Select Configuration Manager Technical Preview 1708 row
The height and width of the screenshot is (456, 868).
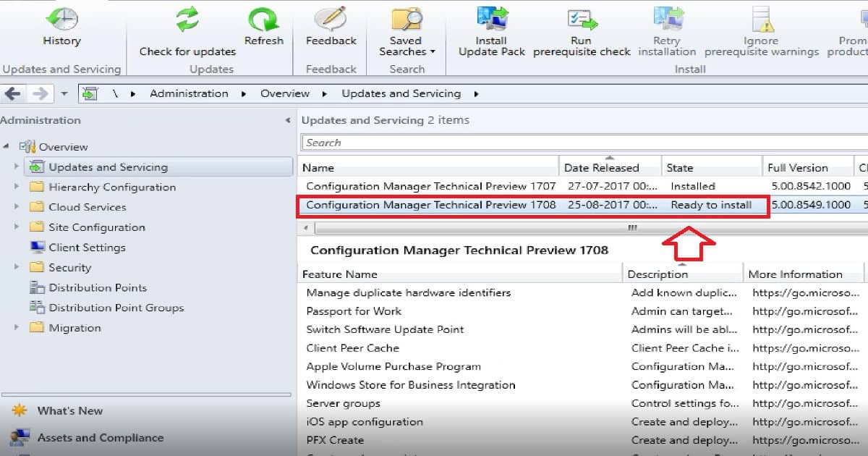tap(584, 205)
